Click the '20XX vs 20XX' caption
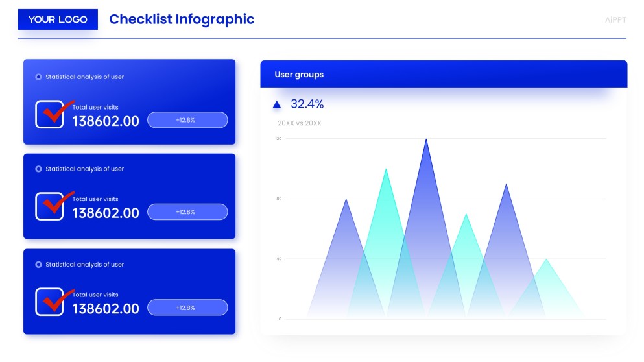 click(300, 123)
